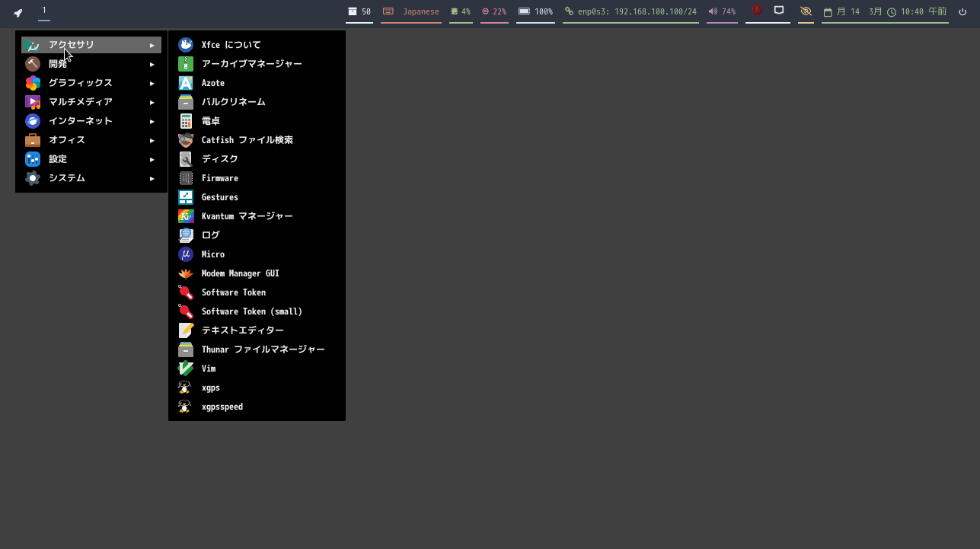Launch Azote from the menu

257,83
